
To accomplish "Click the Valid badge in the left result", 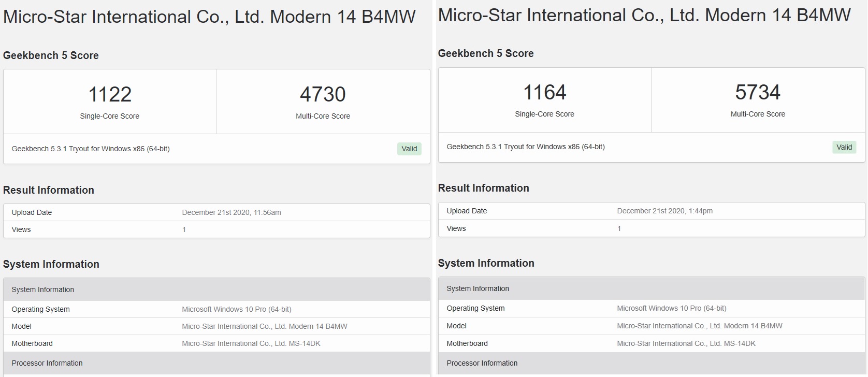I will (409, 149).
